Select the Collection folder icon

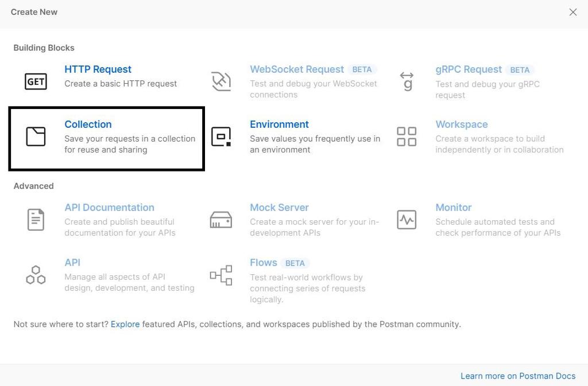[36, 137]
